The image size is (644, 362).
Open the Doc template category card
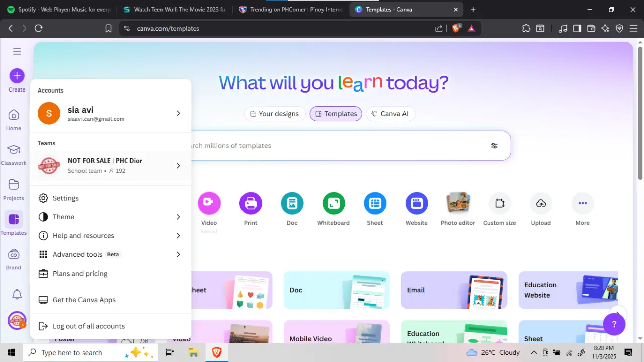click(337, 290)
